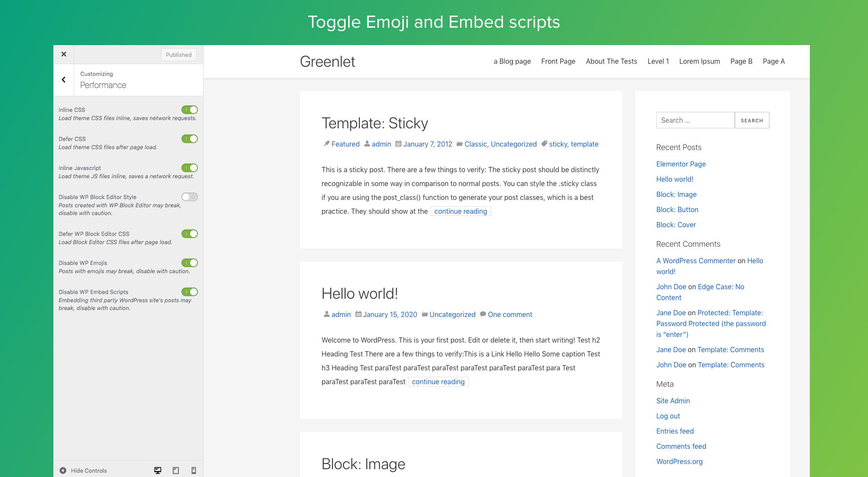The width and height of the screenshot is (868, 477).
Task: Open Hello world! in Recent Posts
Action: (675, 179)
